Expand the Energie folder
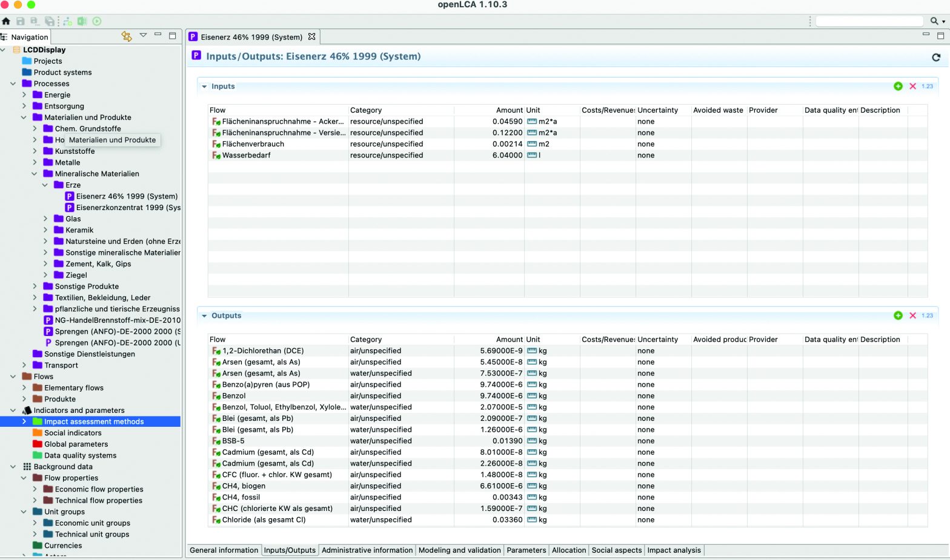950x560 pixels. (x=24, y=95)
